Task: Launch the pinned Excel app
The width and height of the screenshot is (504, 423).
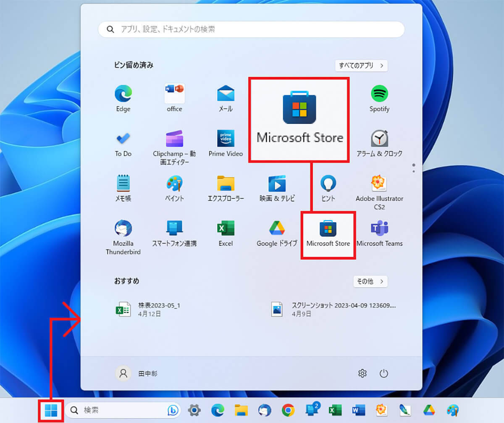Action: [x=226, y=233]
